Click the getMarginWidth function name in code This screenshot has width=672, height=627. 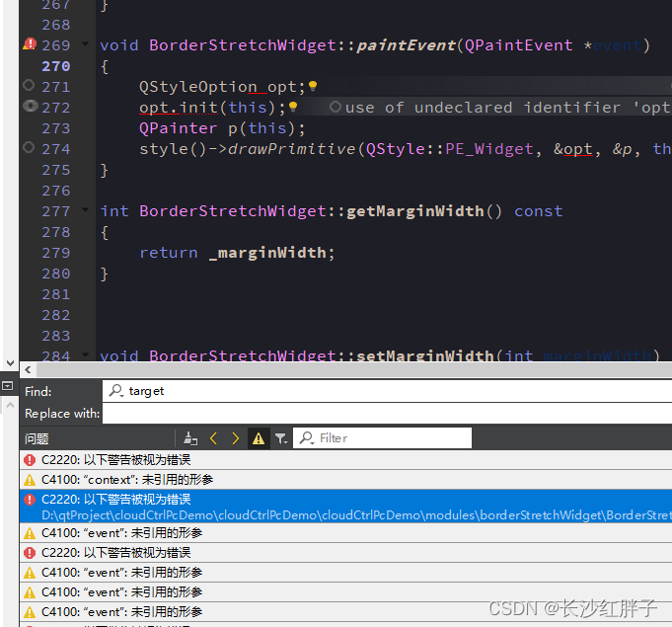(x=415, y=211)
